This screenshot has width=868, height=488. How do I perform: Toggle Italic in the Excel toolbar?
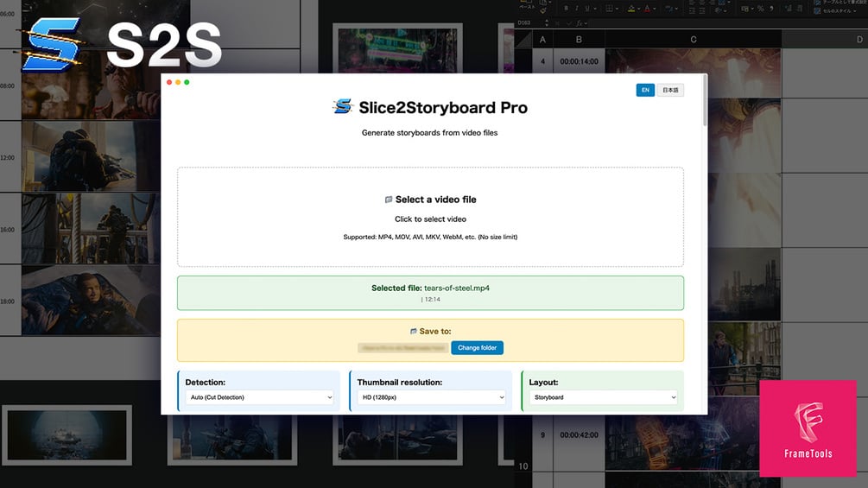point(577,9)
